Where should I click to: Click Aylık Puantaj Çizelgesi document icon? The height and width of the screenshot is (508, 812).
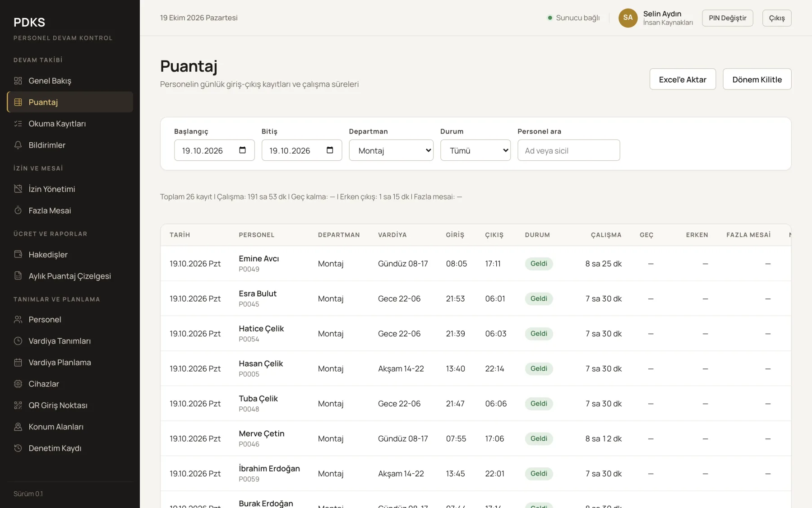point(18,276)
